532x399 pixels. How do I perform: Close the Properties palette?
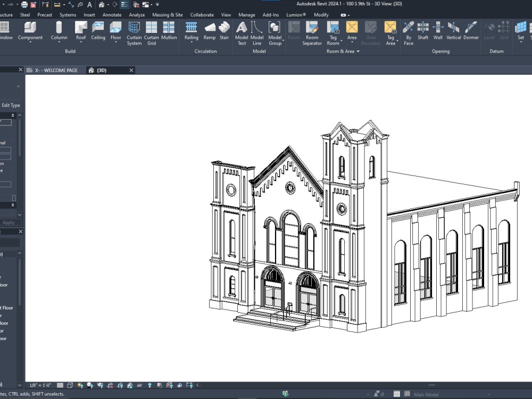coord(20,70)
